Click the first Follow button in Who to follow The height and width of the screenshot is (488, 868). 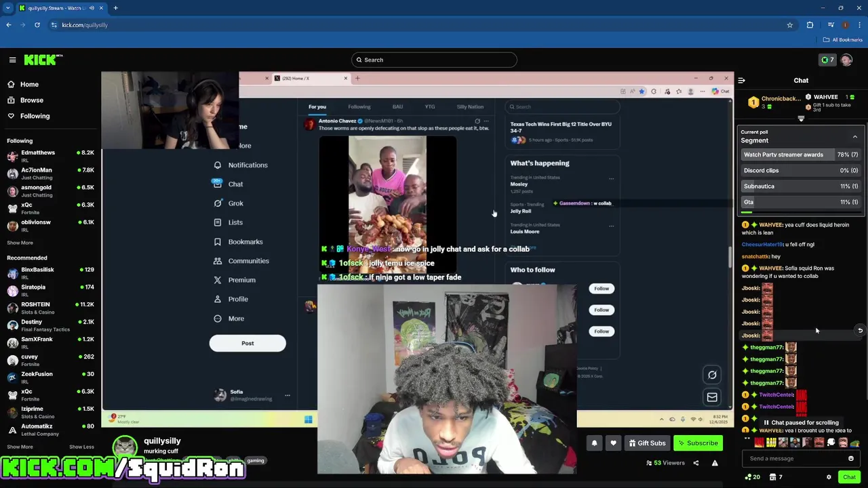pyautogui.click(x=601, y=289)
